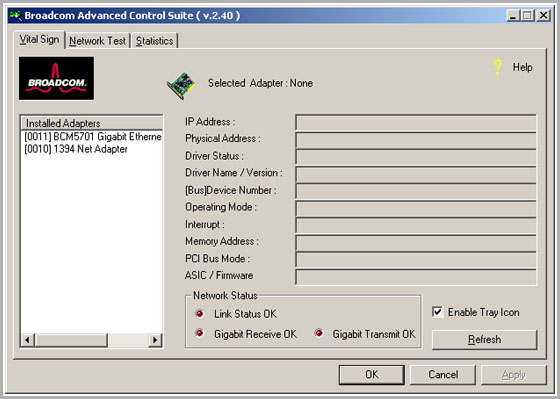The image size is (560, 399).
Task: Click the Selected Adapter : None label
Action: coord(260,83)
